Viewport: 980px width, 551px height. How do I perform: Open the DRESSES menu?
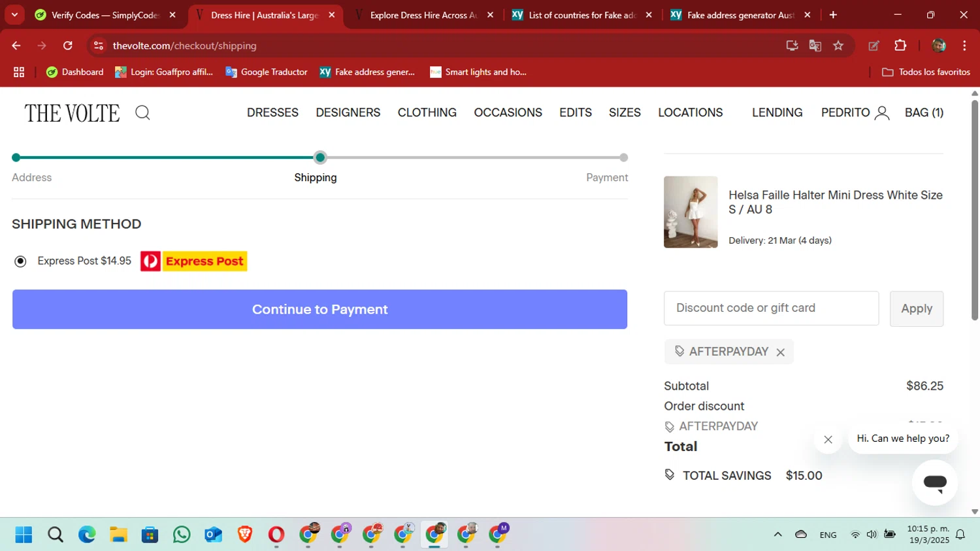click(272, 113)
